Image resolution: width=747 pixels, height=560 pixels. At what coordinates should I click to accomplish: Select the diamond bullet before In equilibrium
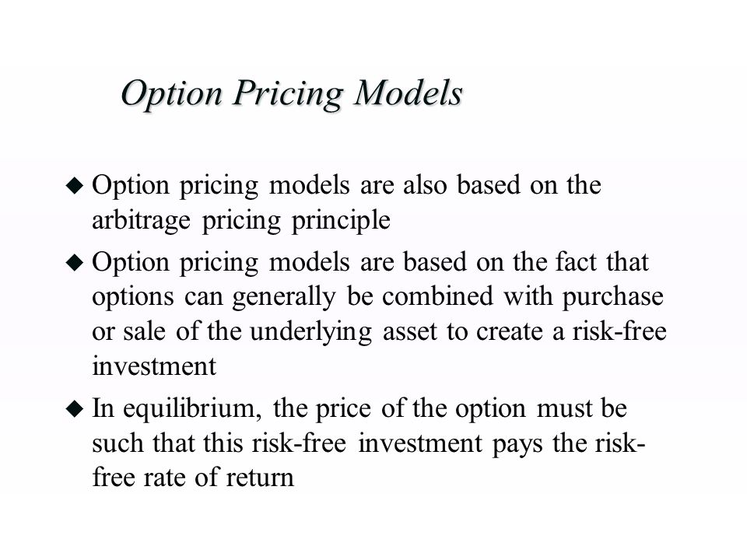75,408
